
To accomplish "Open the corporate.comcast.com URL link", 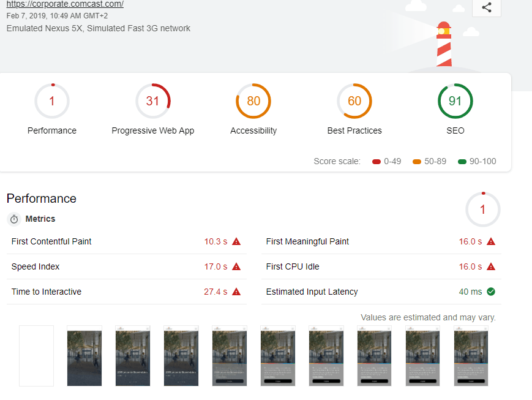I will click(x=65, y=4).
